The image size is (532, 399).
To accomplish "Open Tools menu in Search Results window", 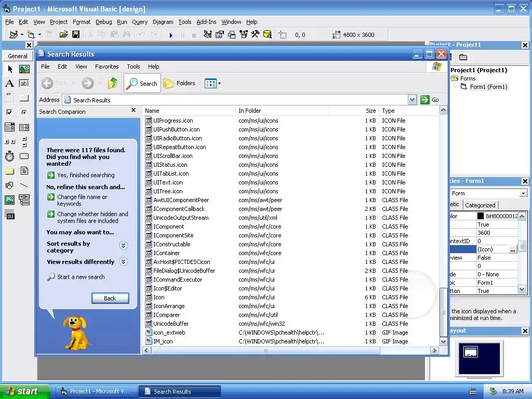I will pos(134,66).
